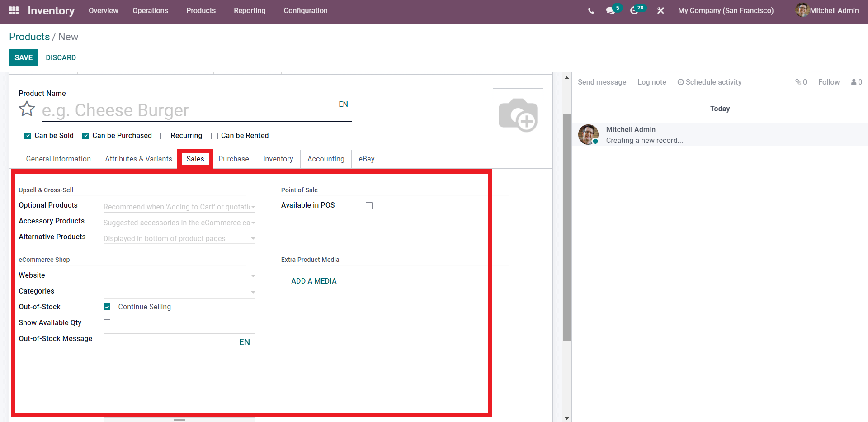
Task: Click the Follow button
Action: (829, 82)
